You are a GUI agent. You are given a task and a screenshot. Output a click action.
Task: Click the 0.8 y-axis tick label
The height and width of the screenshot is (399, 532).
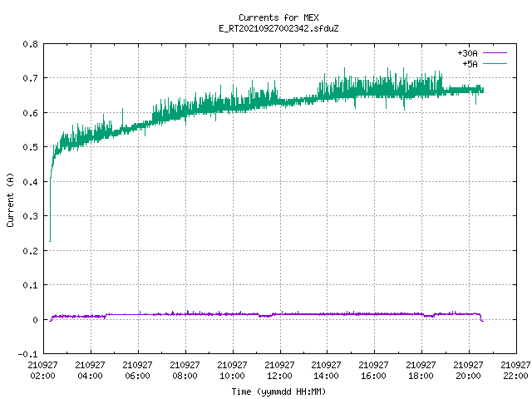[x=30, y=44]
